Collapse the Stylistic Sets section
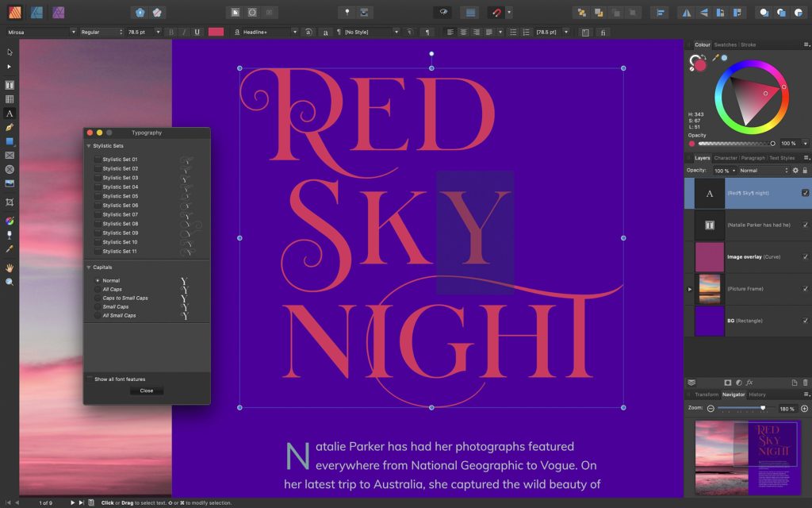Viewport: 812px width, 508px height. [88, 146]
